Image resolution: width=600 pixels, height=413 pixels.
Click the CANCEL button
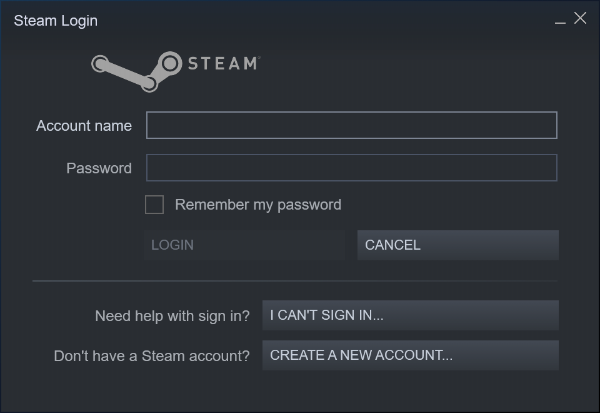tap(458, 245)
